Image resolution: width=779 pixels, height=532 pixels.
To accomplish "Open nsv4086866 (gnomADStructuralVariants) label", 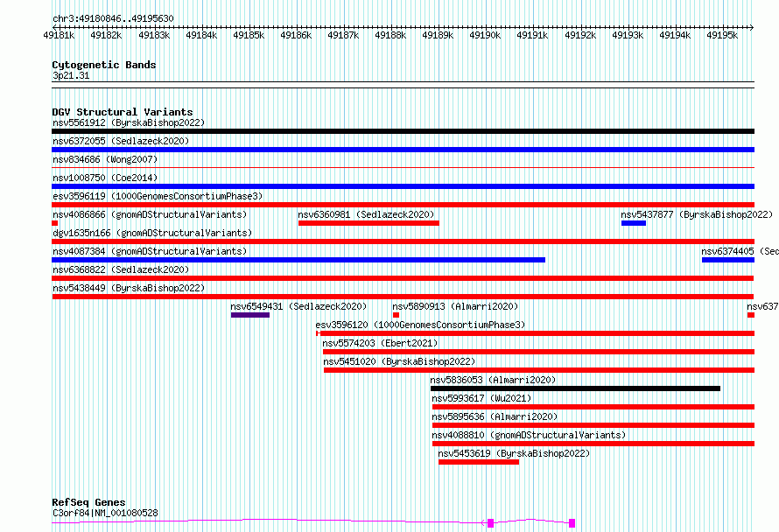I will coord(150,214).
